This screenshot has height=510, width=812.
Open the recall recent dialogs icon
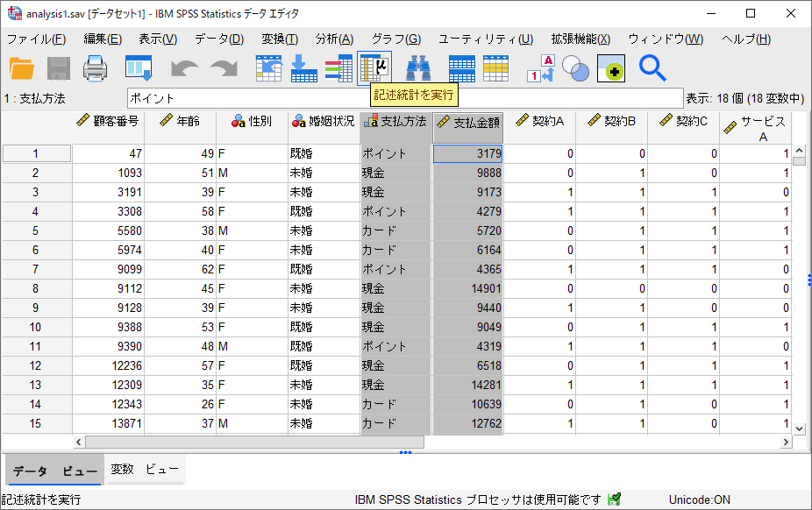coord(139,69)
